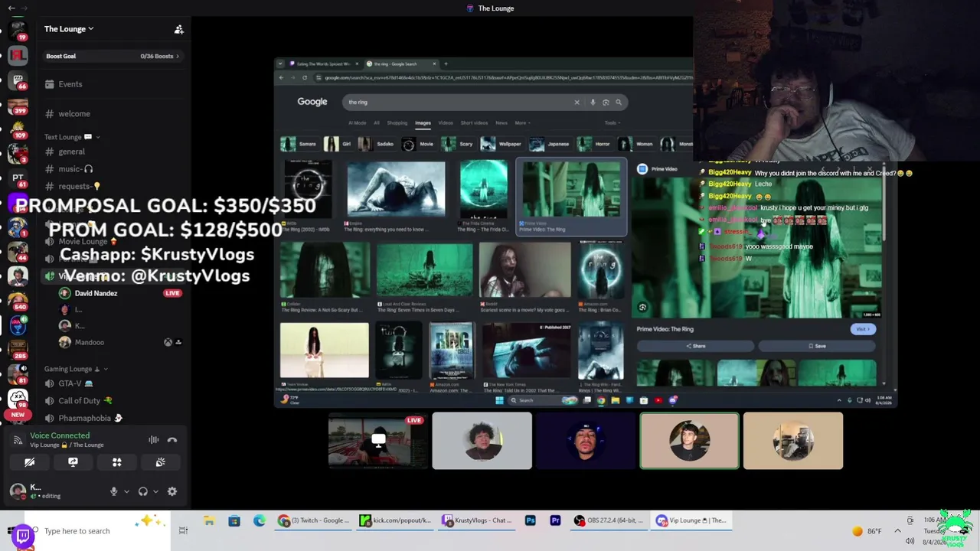Open Microsoft Edge from the taskbar
The width and height of the screenshot is (980, 551).
coord(260,521)
